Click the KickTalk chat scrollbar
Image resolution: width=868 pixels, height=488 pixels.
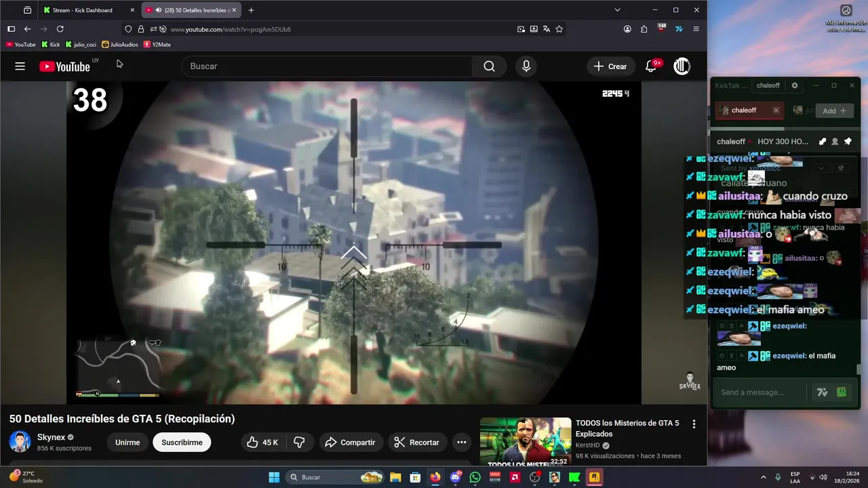859,369
